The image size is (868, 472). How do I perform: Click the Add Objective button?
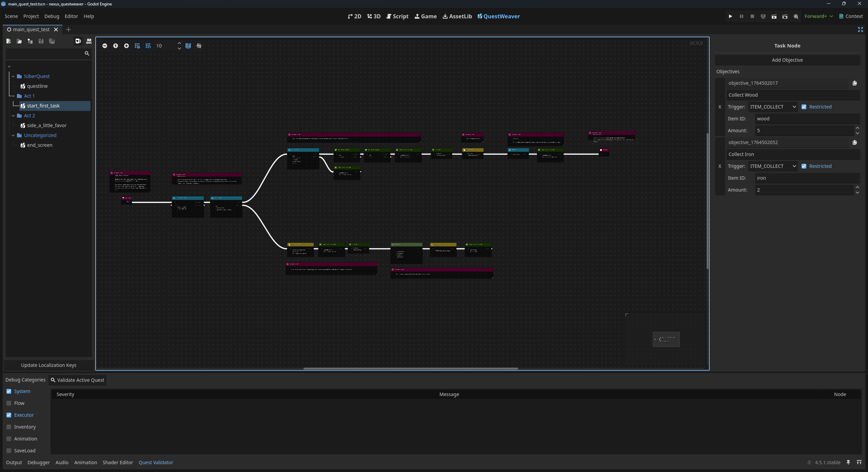click(x=787, y=60)
